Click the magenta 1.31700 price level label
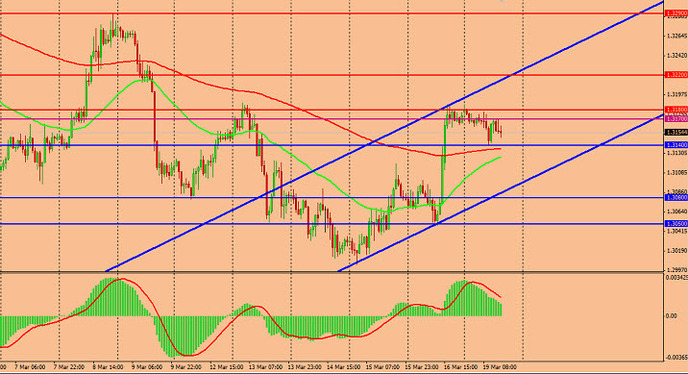 pyautogui.click(x=677, y=119)
